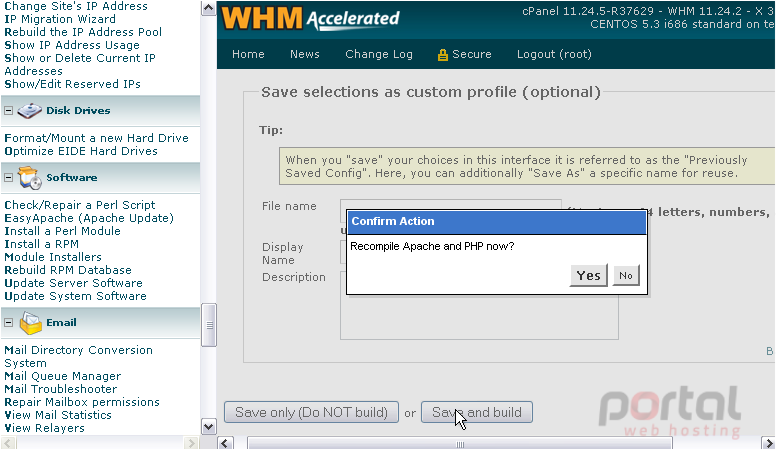Screen dimensions: 776x450
Task: Collapse the Email section
Action: [8, 322]
